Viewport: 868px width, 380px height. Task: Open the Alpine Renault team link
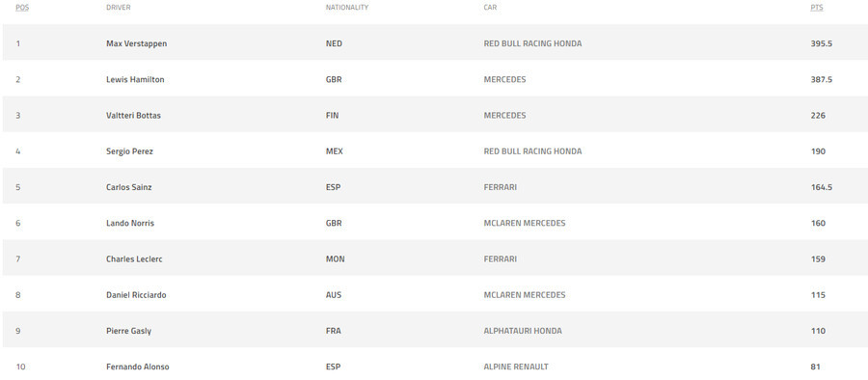point(516,366)
